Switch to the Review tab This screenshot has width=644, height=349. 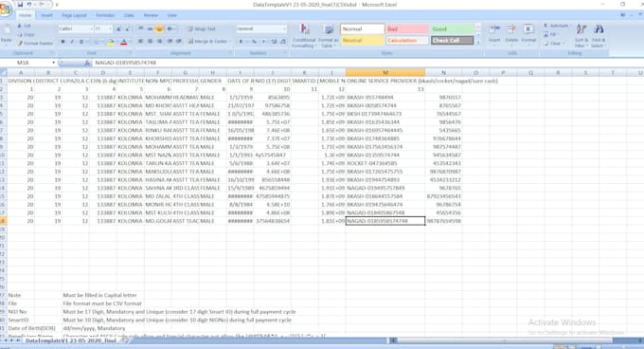tap(151, 15)
